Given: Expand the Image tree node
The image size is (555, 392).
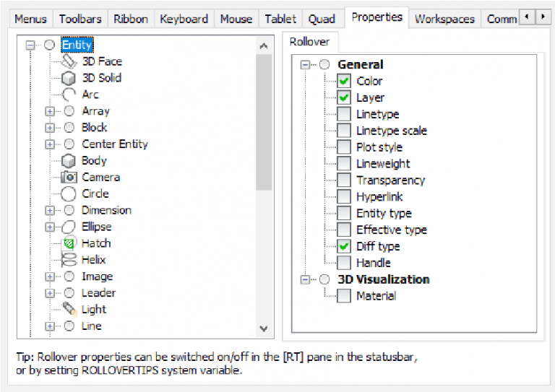Looking at the screenshot, I should point(50,276).
